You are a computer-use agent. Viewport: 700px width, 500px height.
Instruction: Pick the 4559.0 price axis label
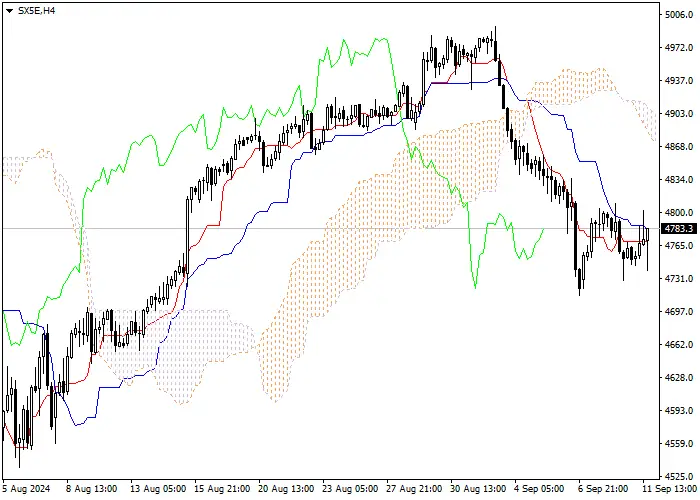pos(679,444)
